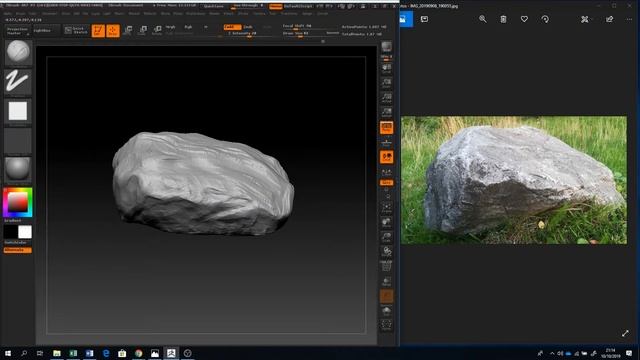The width and height of the screenshot is (640, 360).
Task: Delete the rock photo in Photos
Action: coord(503,19)
